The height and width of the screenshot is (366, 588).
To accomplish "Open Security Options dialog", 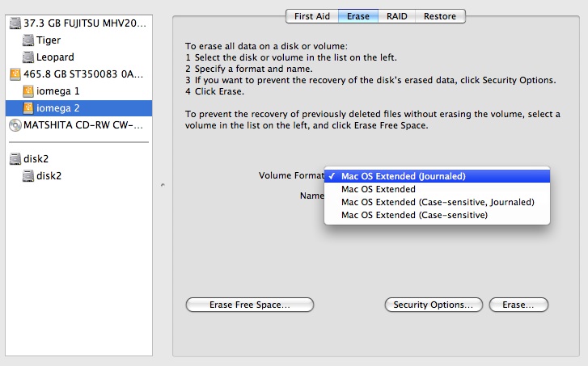I will pyautogui.click(x=434, y=305).
